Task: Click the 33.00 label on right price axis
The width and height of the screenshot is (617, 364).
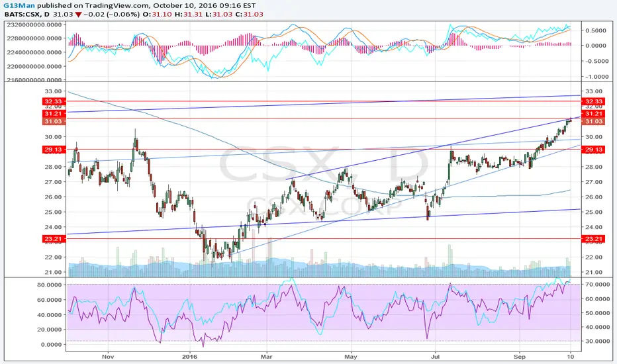Action: click(x=593, y=91)
